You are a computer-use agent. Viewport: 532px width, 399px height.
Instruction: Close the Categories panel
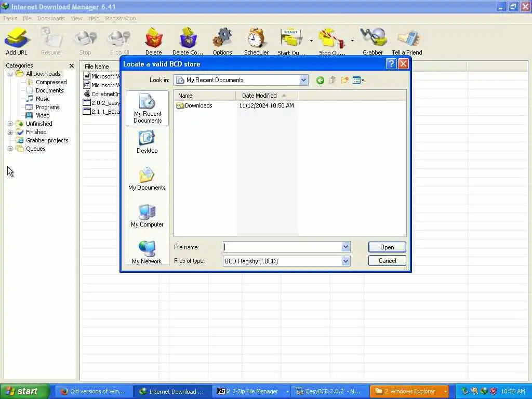[x=72, y=65]
